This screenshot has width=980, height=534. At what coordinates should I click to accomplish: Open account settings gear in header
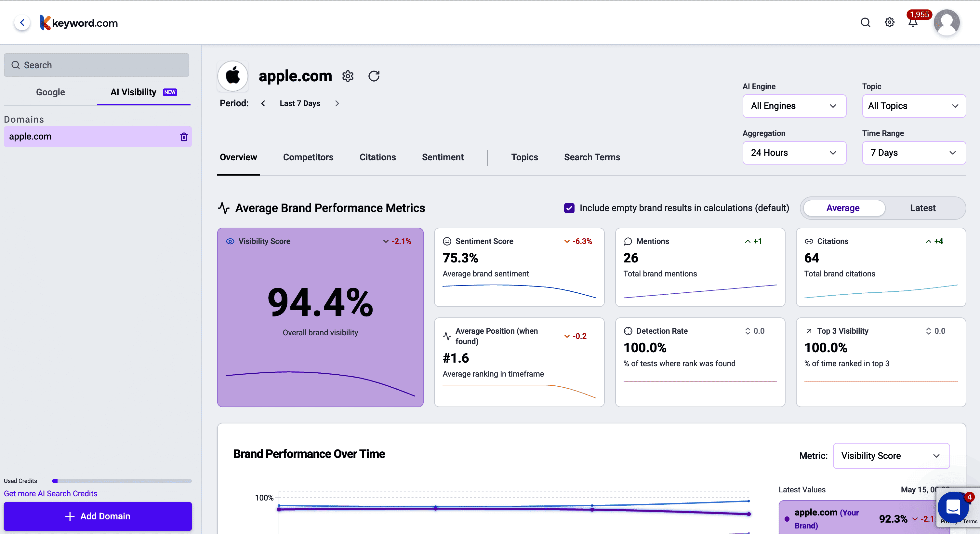click(x=889, y=22)
